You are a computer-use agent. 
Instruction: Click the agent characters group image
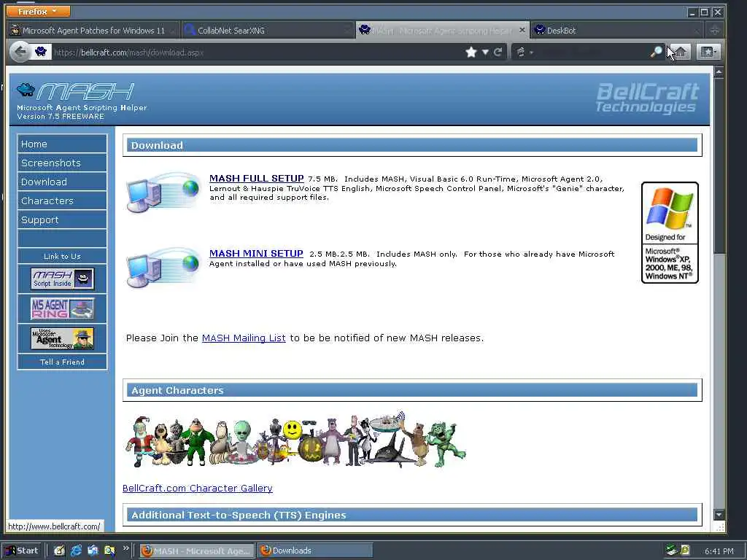295,440
